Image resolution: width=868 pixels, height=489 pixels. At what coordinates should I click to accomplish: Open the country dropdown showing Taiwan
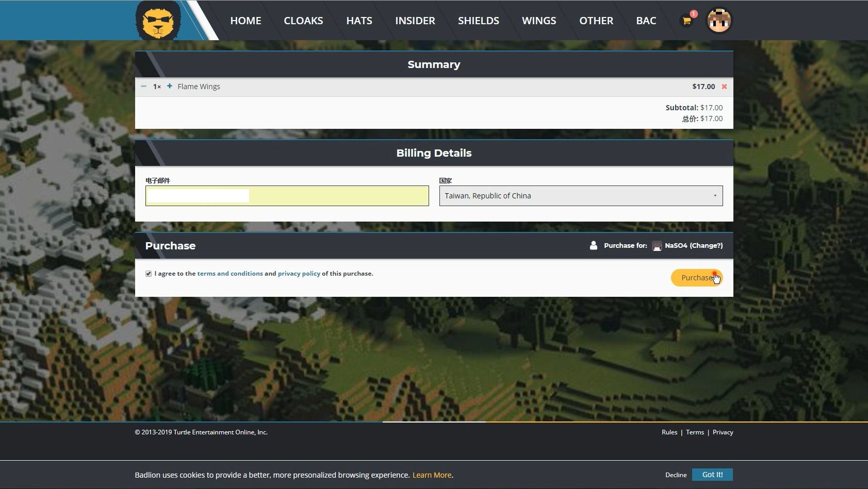tap(581, 196)
